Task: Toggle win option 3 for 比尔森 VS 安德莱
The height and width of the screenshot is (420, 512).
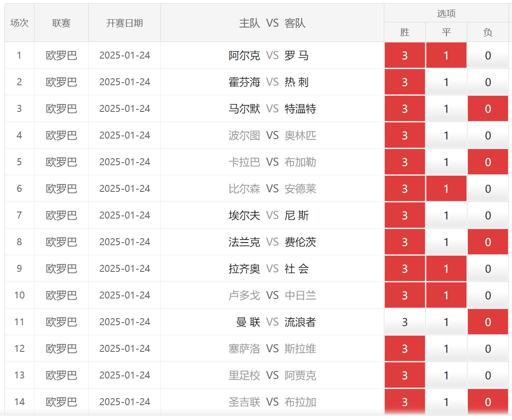Action: coord(404,189)
